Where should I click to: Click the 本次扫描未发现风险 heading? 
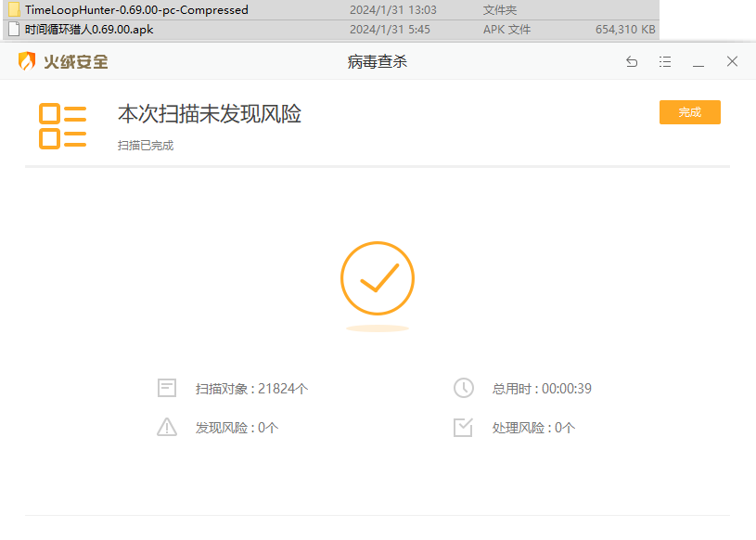[x=210, y=114]
